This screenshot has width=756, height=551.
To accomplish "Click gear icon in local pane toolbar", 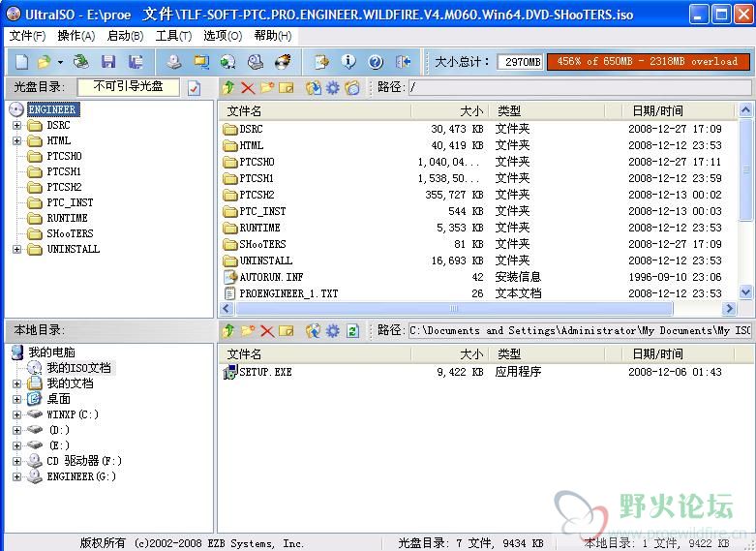I will 333,331.
